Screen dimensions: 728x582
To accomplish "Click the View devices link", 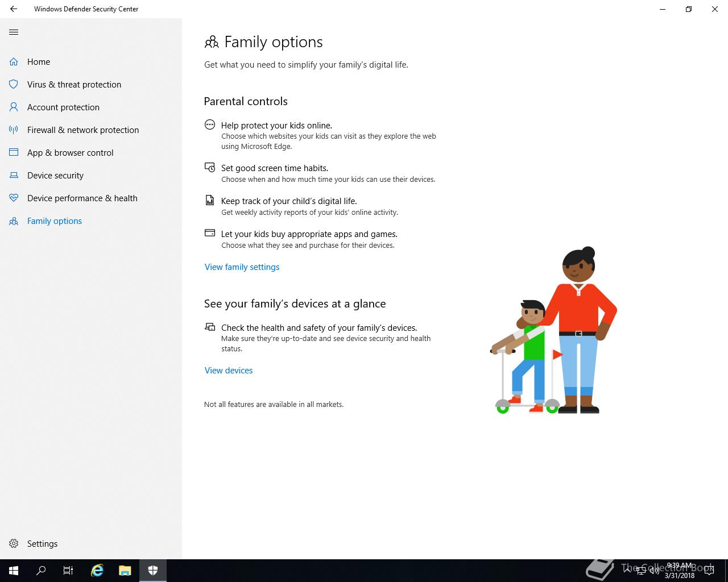I will coord(229,370).
